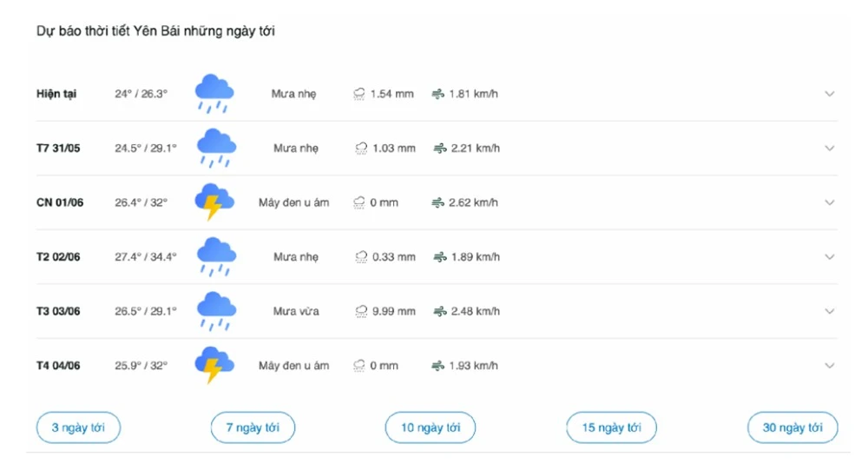View the 15 ngày tới forecast

[x=611, y=427]
